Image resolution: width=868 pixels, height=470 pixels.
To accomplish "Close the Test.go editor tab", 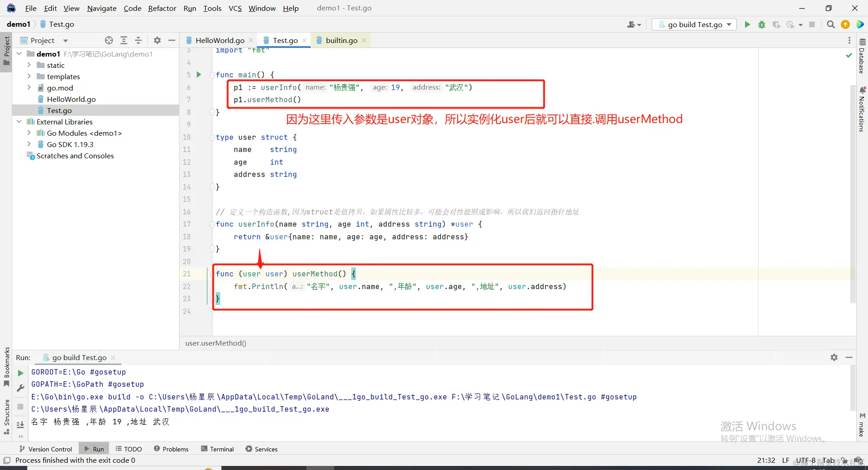I will [304, 40].
